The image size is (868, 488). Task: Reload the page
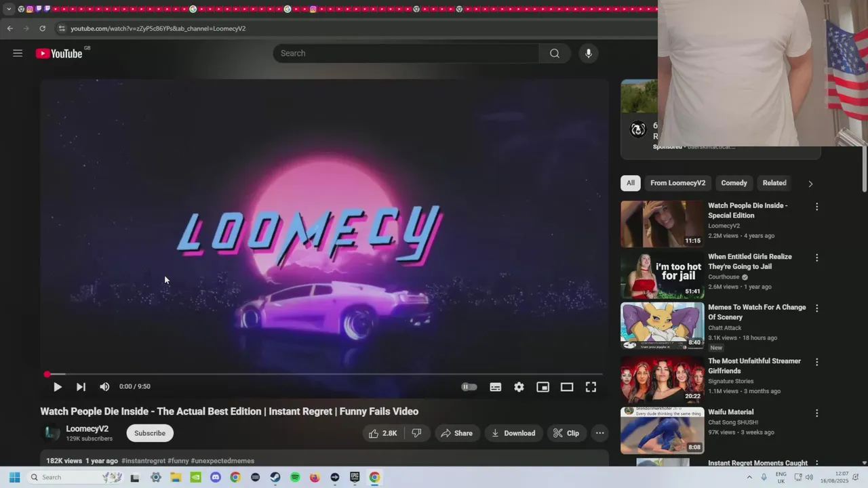42,28
